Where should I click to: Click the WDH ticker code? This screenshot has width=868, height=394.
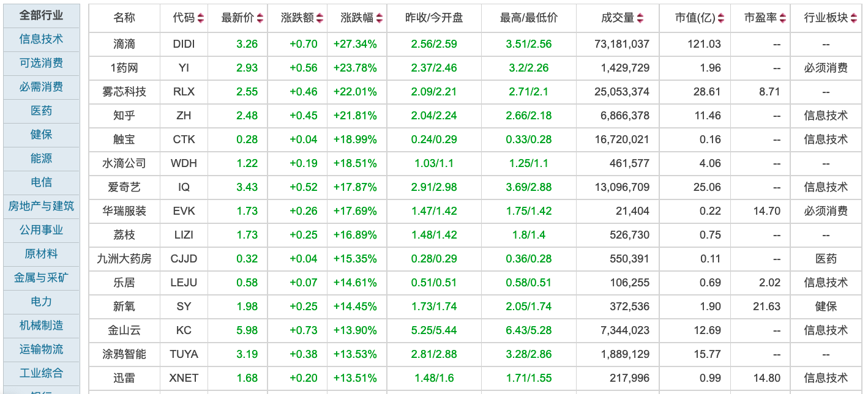184,163
